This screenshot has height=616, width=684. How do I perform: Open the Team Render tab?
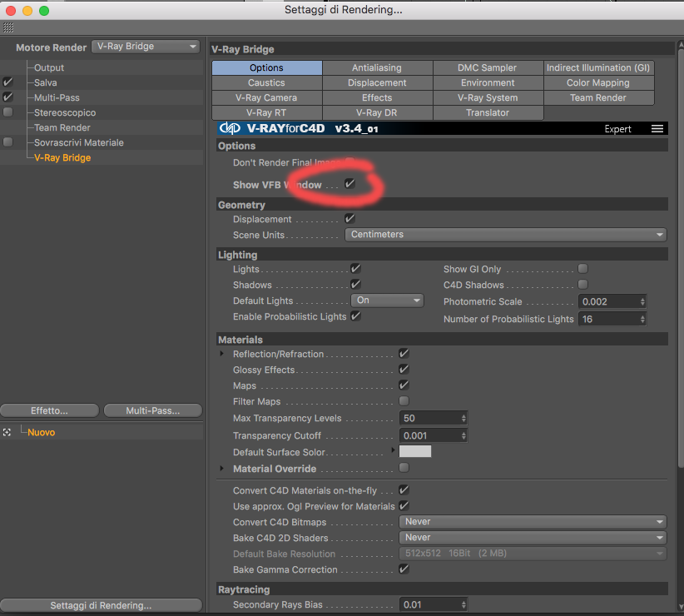(x=598, y=97)
